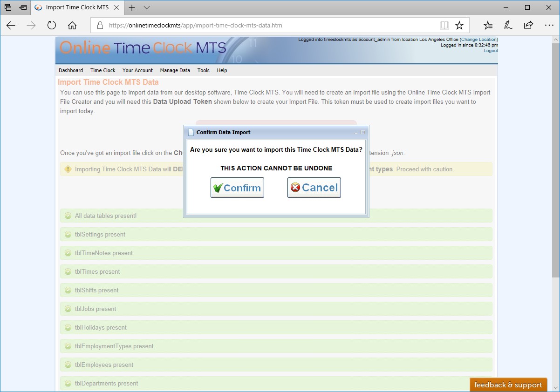
Task: Open a new browser tab
Action: [132, 7]
